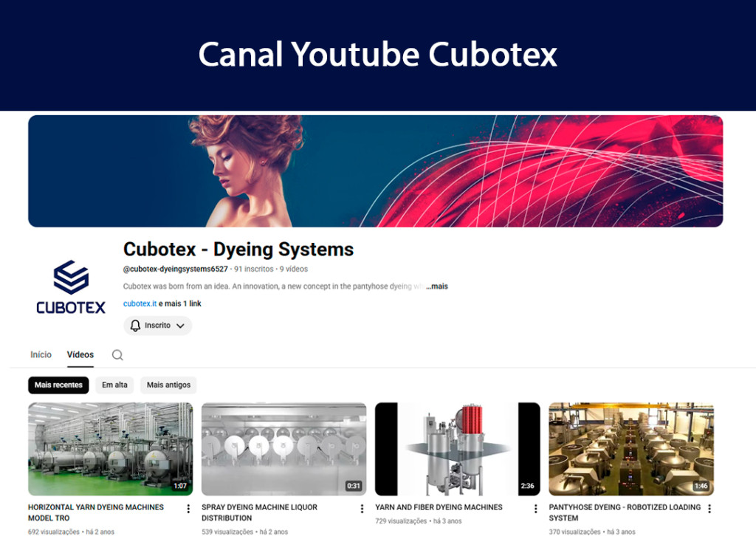Open options menu for Yarn and Fiber video
Screen dimensions: 756x536
point(536,509)
